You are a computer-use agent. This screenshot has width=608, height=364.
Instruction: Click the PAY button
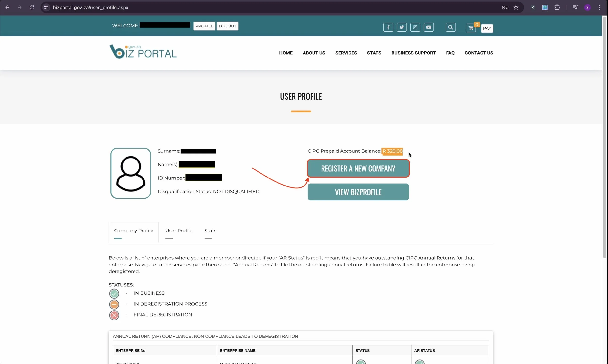point(487,28)
